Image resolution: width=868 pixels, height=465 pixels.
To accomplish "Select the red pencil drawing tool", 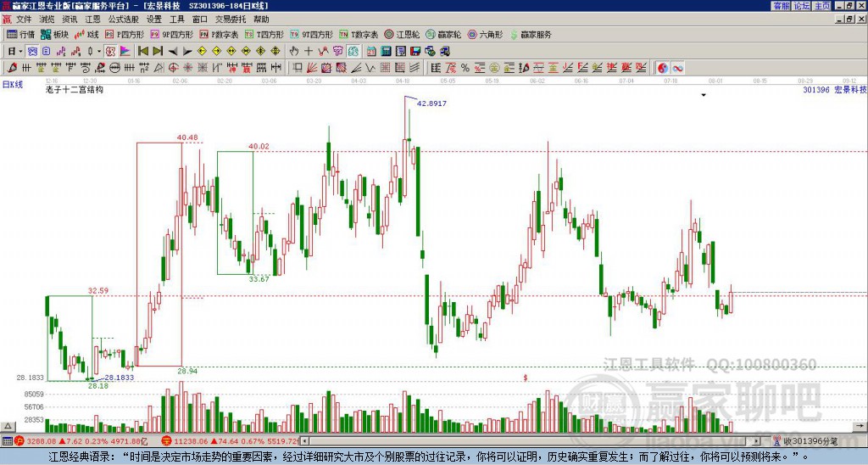I will pos(12,68).
